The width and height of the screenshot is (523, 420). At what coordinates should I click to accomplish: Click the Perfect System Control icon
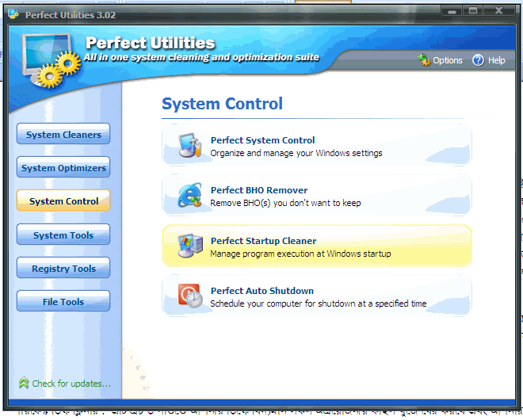(190, 146)
